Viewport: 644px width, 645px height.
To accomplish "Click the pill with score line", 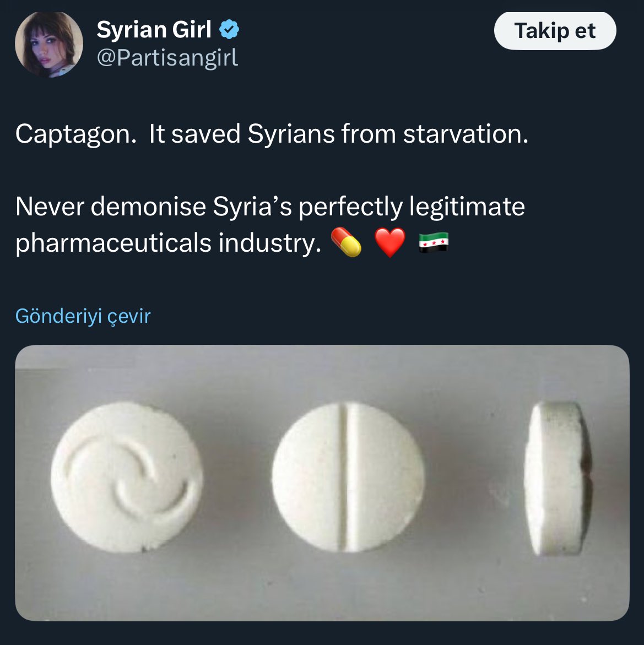I will point(348,477).
